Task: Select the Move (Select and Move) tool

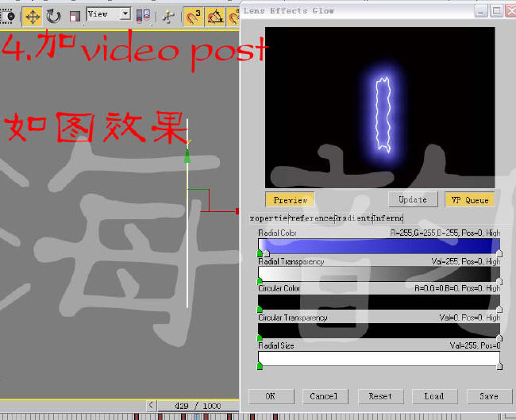Action: (33, 16)
